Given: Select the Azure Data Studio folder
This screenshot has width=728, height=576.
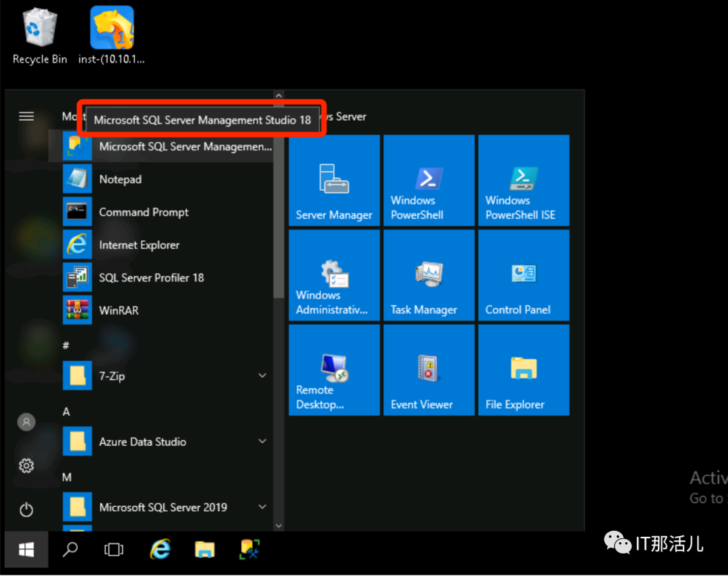Looking at the screenshot, I should click(x=160, y=441).
